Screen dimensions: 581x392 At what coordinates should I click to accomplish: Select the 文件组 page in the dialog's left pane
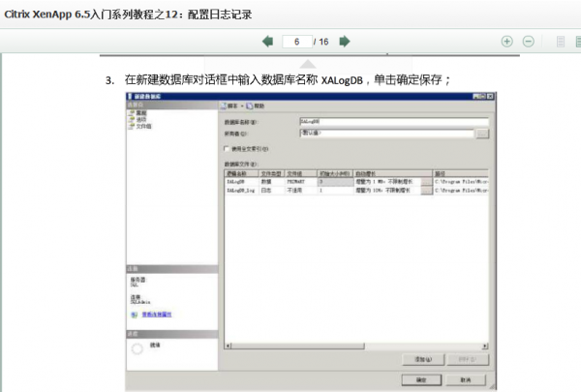pos(140,126)
